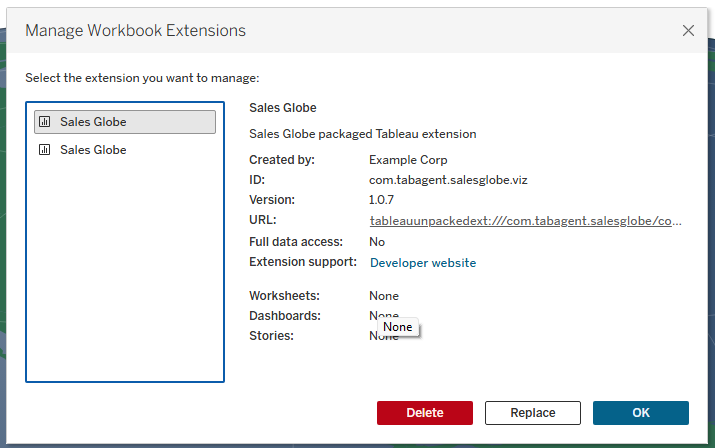Click the Example Corp creator name
715x448 pixels.
(408, 160)
